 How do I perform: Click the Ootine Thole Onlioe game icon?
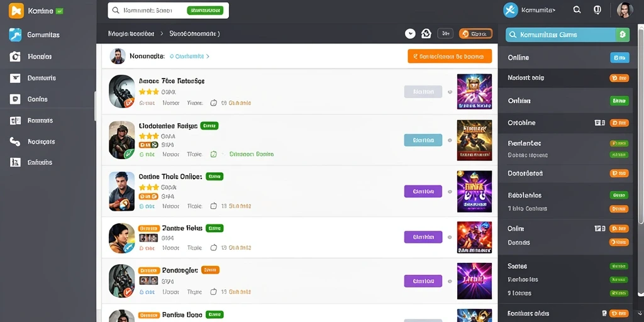pos(121,191)
